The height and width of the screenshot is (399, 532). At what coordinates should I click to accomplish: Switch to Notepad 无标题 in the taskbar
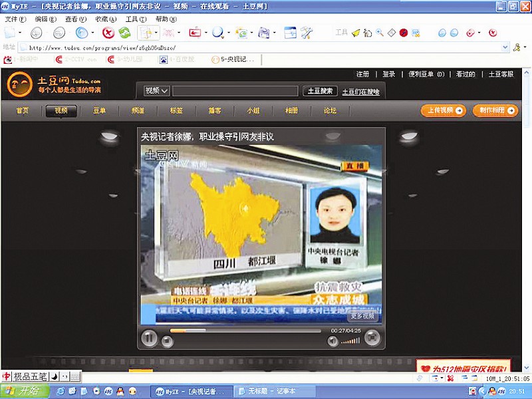[271, 391]
